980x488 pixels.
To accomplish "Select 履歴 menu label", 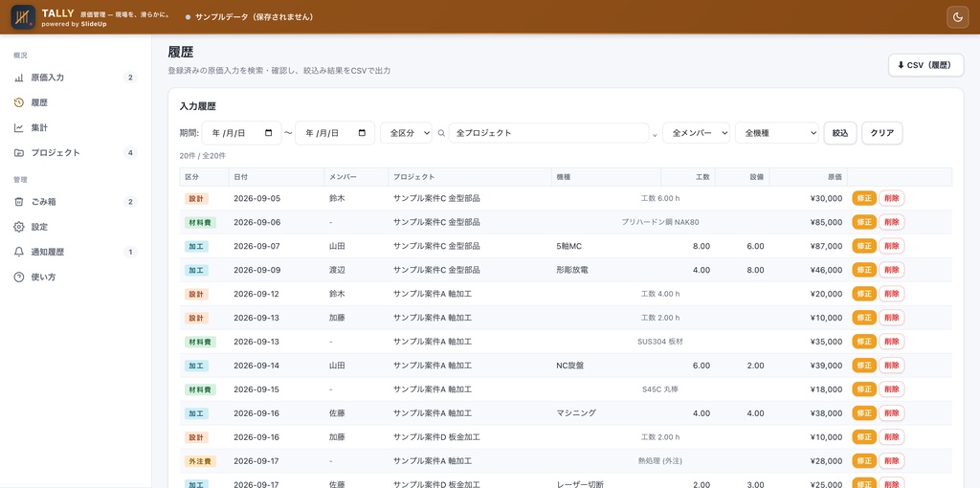I will pyautogui.click(x=39, y=102).
